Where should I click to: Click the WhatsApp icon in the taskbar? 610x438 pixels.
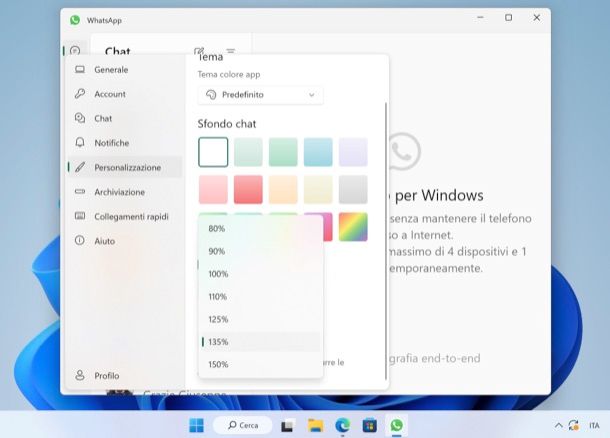pos(396,425)
